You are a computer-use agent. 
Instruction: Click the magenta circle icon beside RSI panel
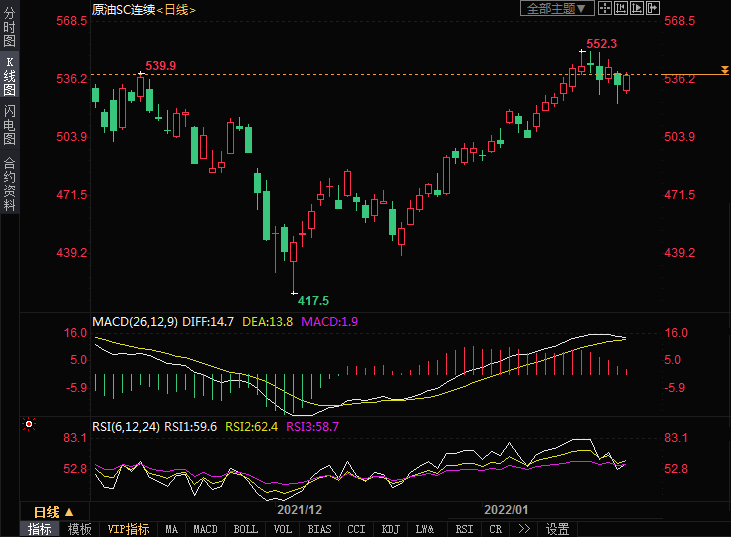click(29, 424)
